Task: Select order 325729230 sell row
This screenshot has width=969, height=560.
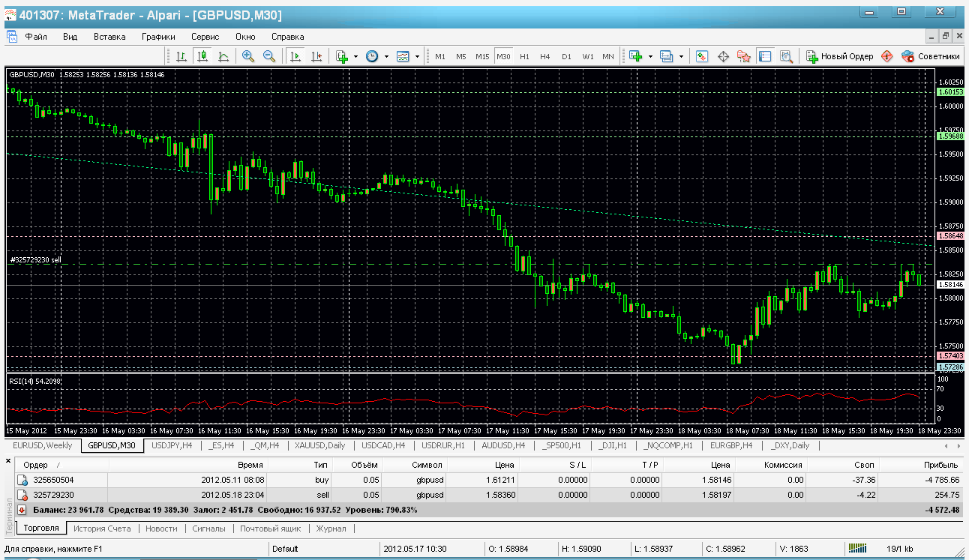Action: coord(487,495)
